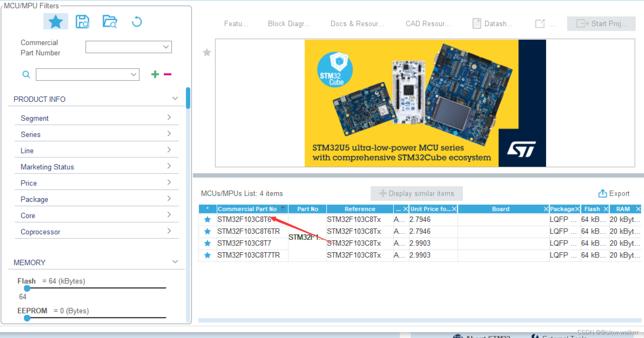This screenshot has height=338, width=644.
Task: Switch to the Block Diagram tab
Action: coord(289,23)
